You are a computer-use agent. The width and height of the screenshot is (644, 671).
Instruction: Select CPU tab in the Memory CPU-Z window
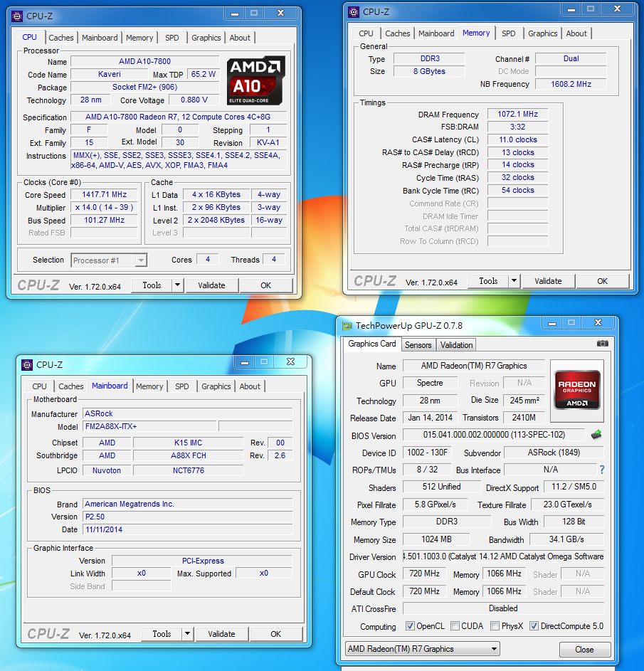[366, 33]
